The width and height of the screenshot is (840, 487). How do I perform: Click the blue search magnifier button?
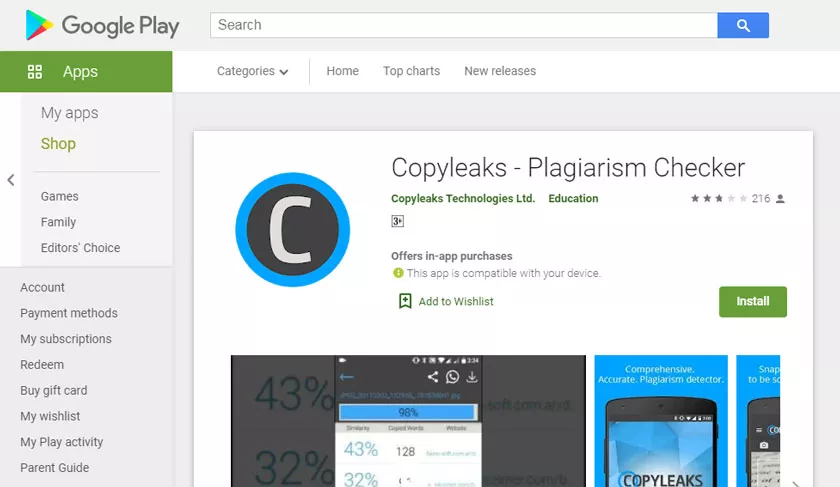[x=743, y=25]
